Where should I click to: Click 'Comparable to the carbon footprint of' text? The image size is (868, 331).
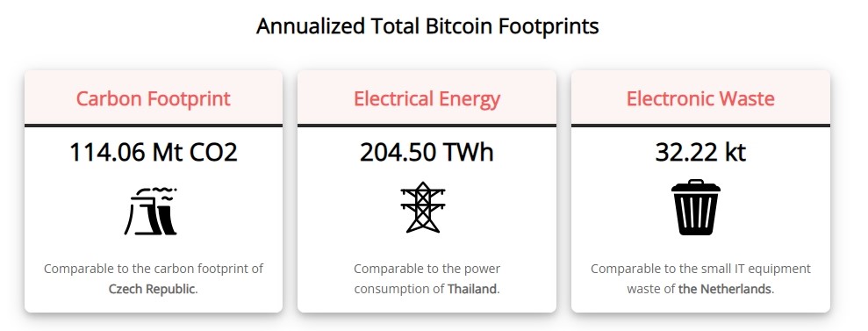tap(154, 269)
